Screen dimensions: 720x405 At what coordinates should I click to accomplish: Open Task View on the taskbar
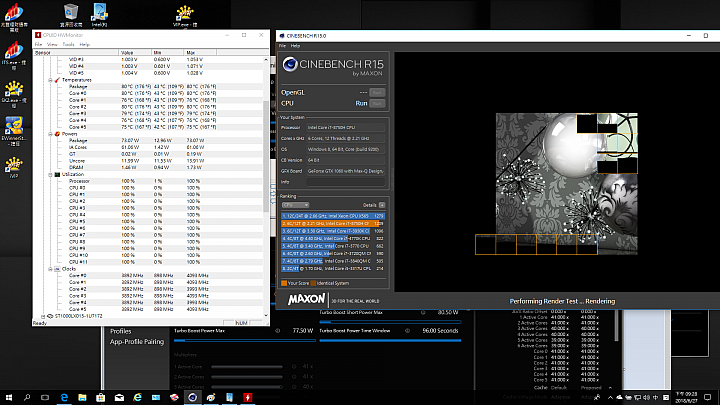click(x=45, y=397)
